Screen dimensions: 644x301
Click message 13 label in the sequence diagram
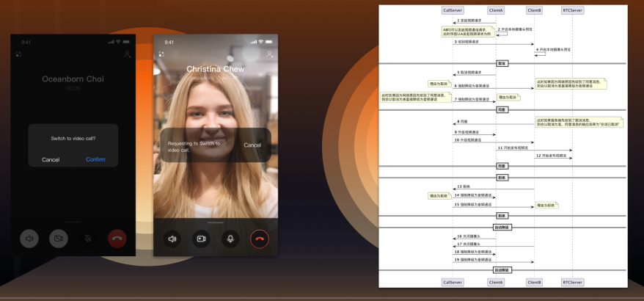464,186
